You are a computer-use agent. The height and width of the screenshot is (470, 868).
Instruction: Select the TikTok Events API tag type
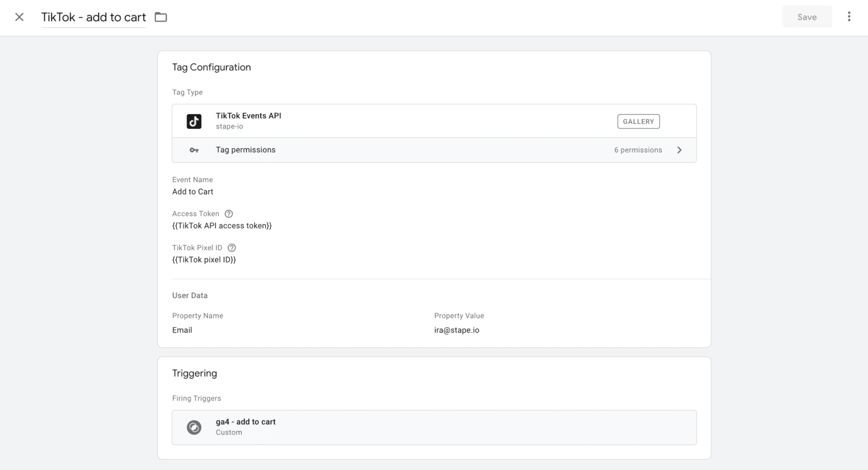[x=434, y=121]
